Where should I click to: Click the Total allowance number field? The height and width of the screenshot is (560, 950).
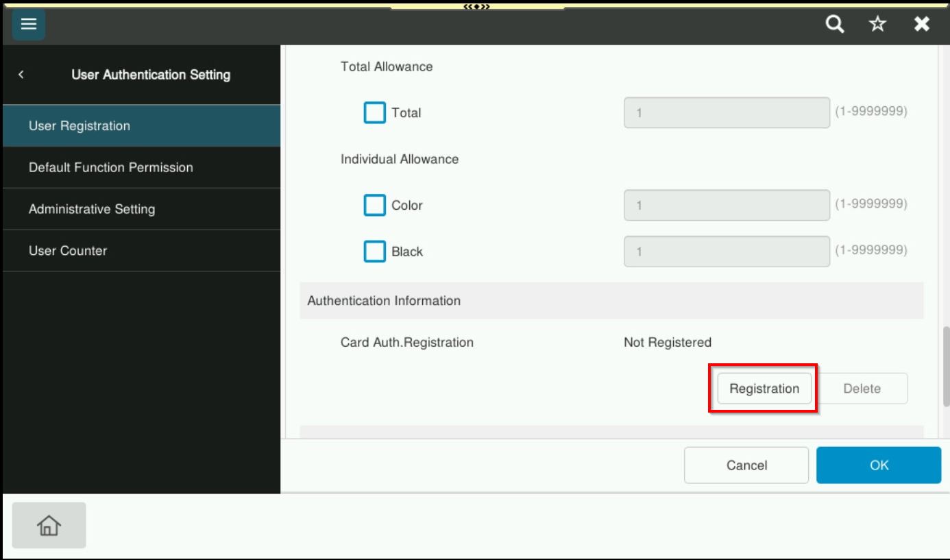727,113
